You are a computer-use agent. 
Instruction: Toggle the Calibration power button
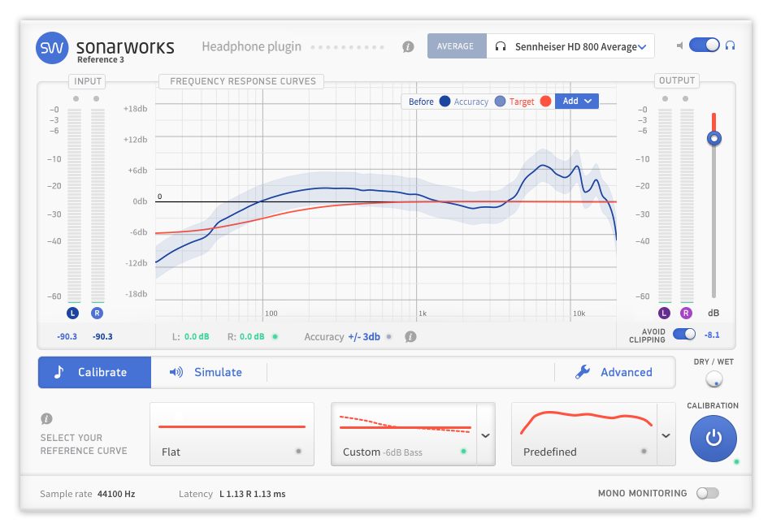tap(713, 438)
